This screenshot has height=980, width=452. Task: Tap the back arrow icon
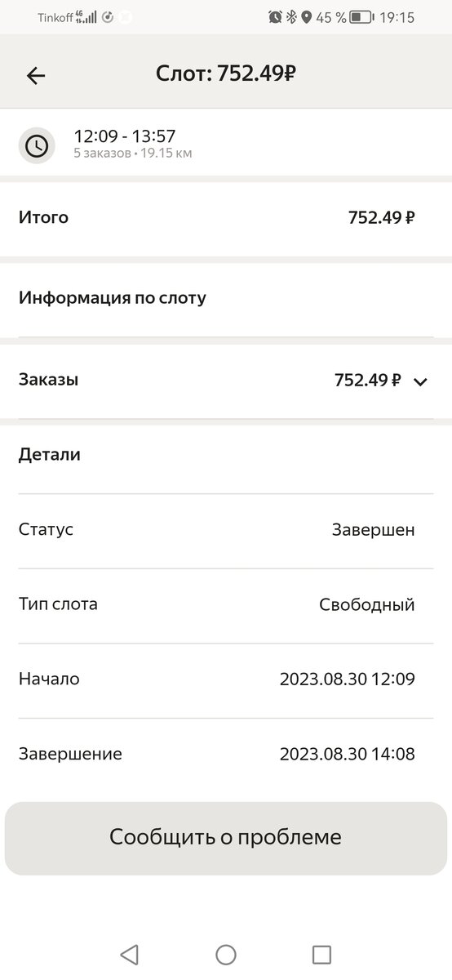pos(36,76)
